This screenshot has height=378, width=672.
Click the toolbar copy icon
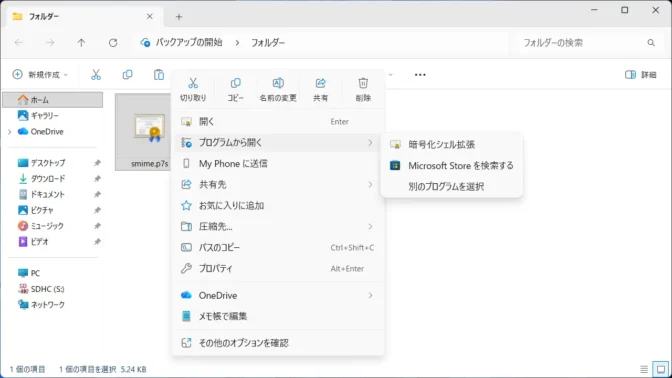pyautogui.click(x=127, y=75)
